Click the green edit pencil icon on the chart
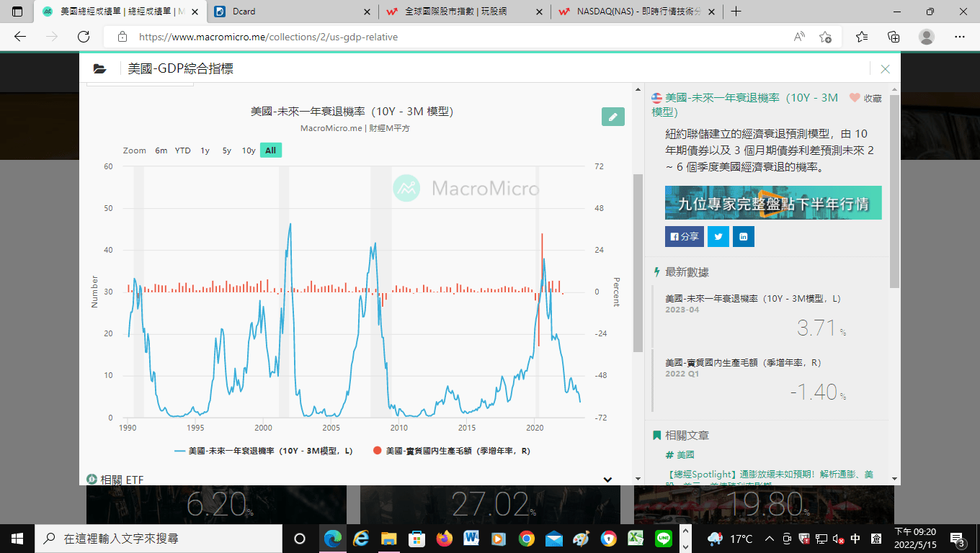This screenshot has height=553, width=980. coord(612,117)
